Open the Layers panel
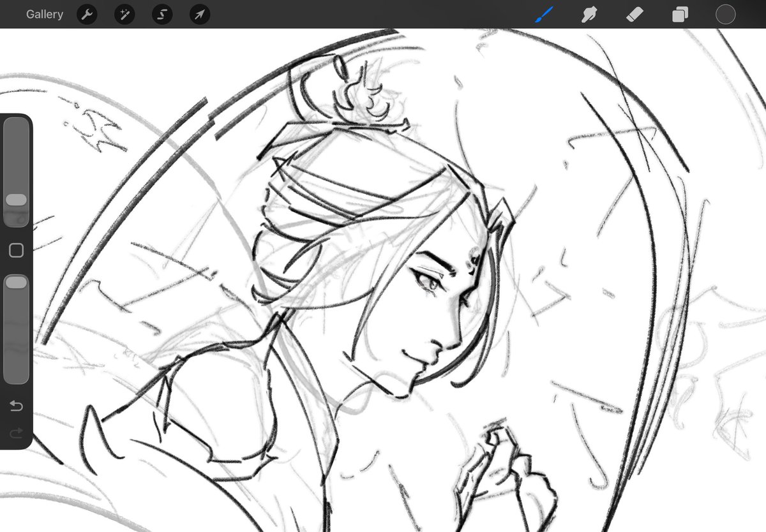This screenshot has width=766, height=532. click(680, 14)
